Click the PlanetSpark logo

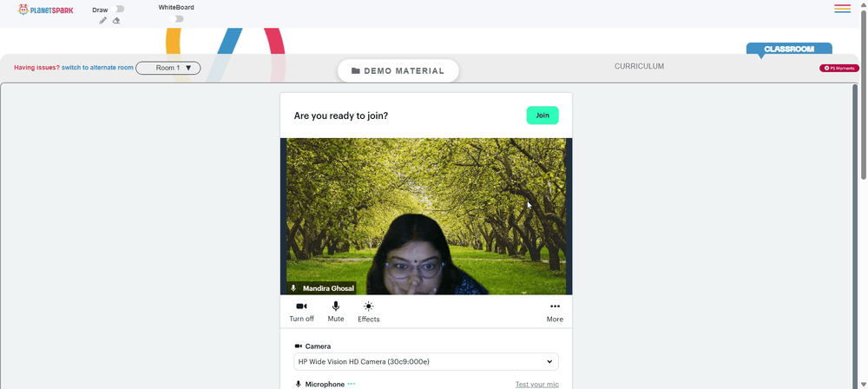point(45,10)
